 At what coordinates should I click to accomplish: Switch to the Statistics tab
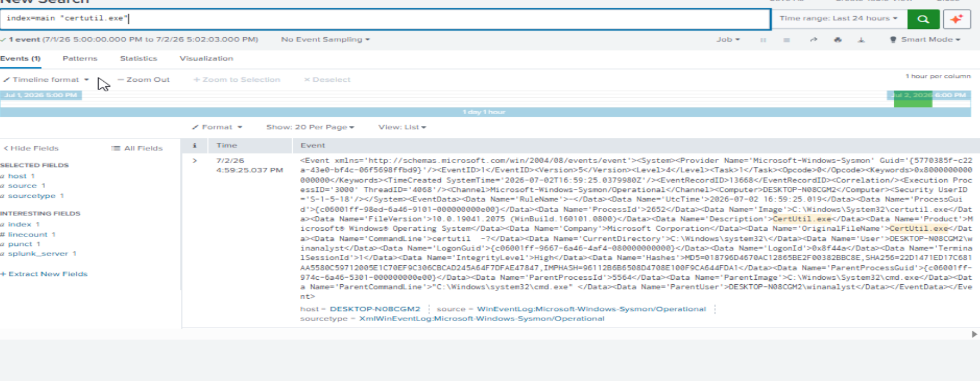pos(139,58)
